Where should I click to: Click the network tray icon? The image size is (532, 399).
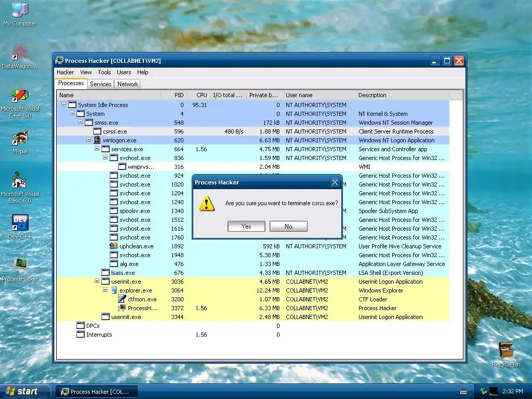[x=484, y=391]
